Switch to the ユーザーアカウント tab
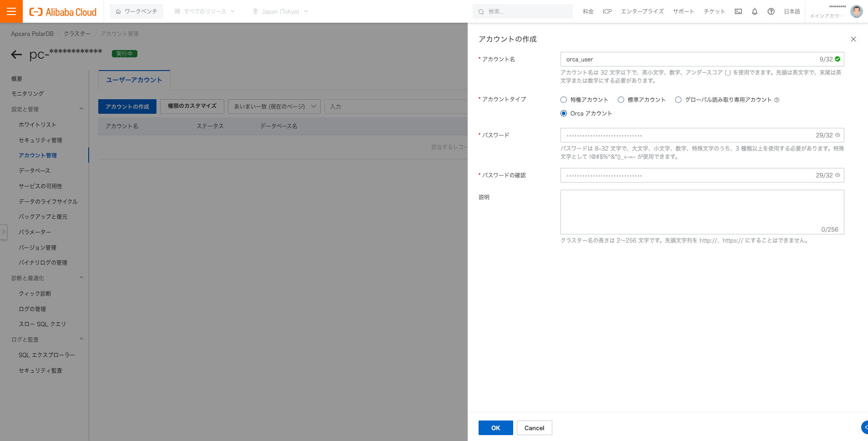 134,80
